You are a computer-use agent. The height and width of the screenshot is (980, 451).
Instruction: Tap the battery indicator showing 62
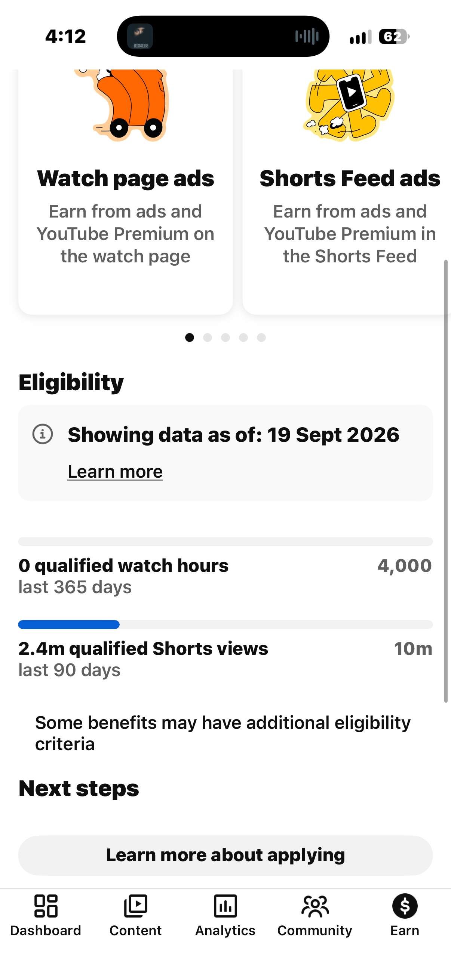tap(394, 37)
